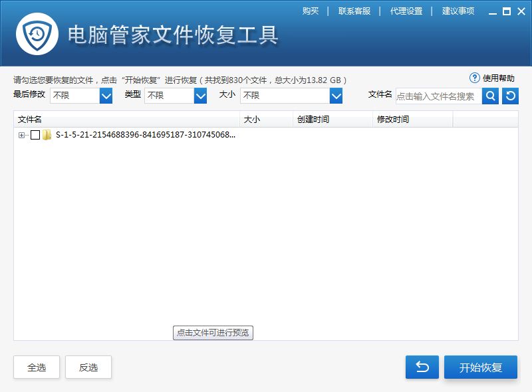Viewport: 532px width, 392px height.
Task: Click the blue back arrow button
Action: 422,367
